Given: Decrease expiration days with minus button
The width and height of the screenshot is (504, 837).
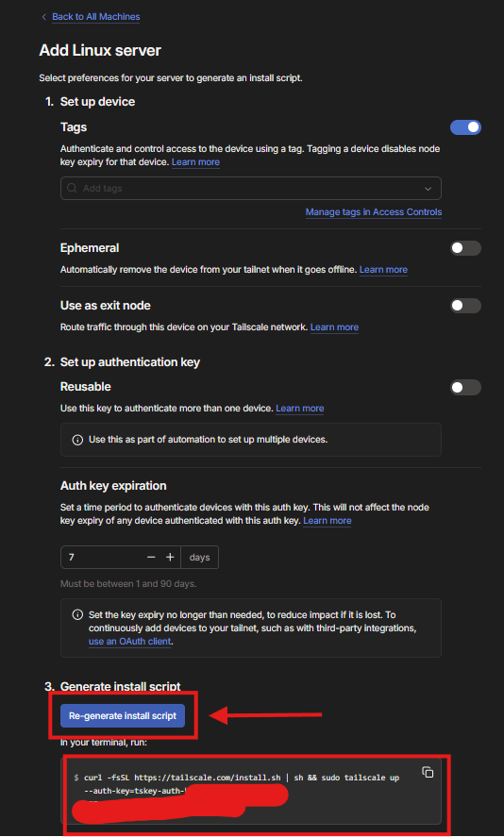Looking at the screenshot, I should click(151, 558).
